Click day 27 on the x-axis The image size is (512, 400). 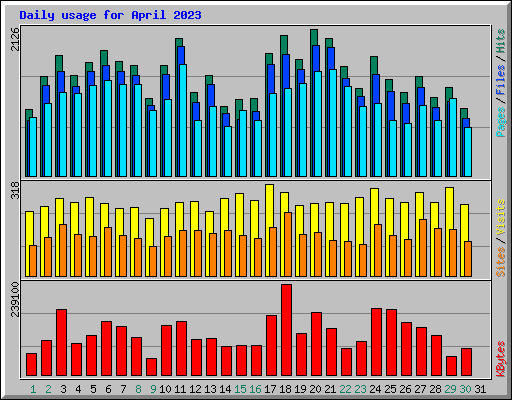(420, 389)
